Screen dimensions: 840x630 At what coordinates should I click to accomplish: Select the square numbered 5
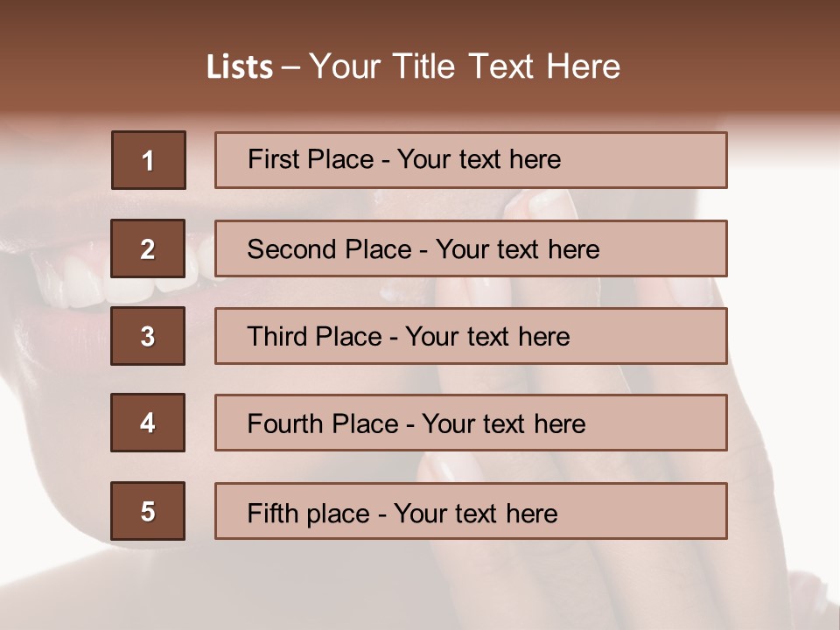point(147,511)
